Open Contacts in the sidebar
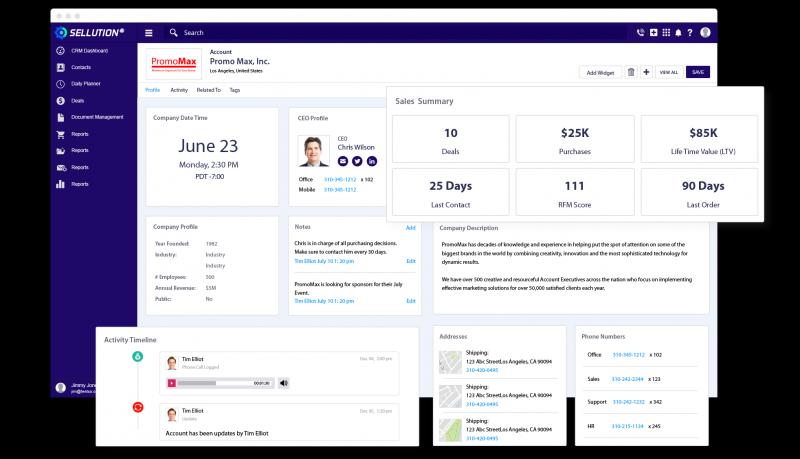800x459 pixels. [81, 67]
